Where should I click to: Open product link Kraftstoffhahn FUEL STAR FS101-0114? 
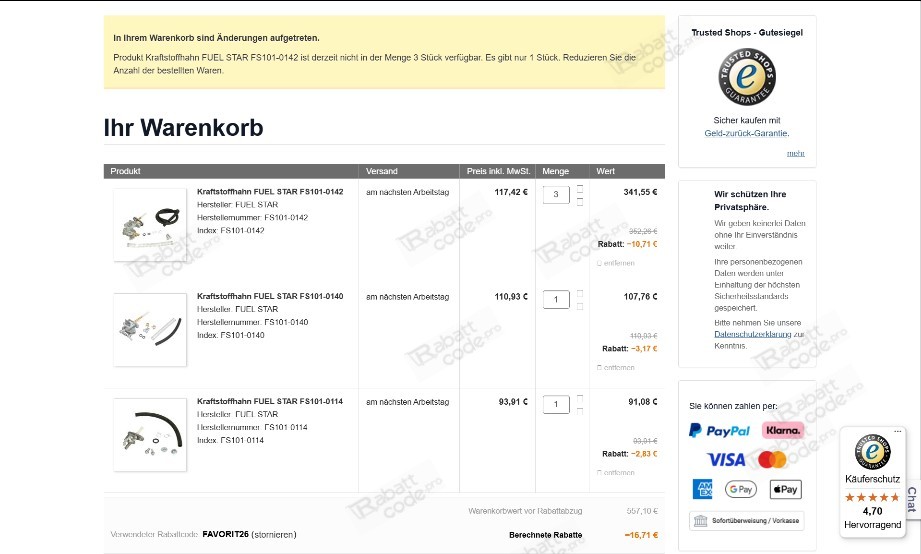point(270,401)
